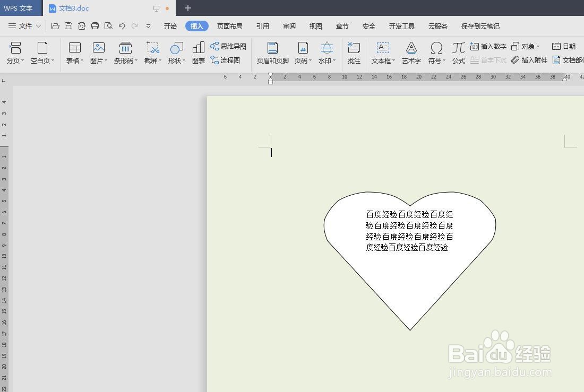Click the undo arrow
This screenshot has height=392, width=584.
(122, 26)
